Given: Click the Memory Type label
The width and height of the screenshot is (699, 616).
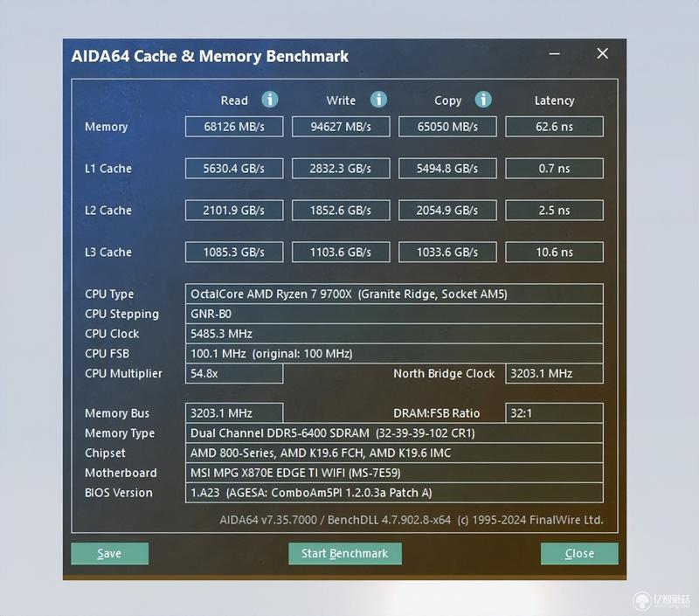Looking at the screenshot, I should (120, 433).
